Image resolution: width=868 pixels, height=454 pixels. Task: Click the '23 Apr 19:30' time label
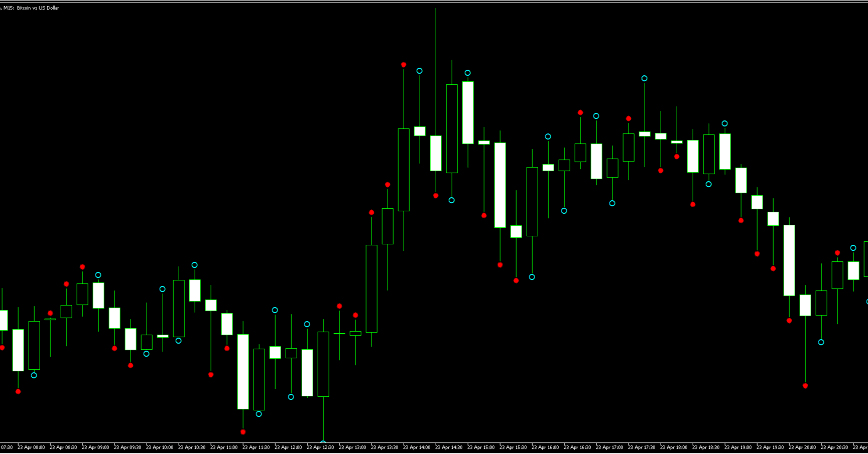(770, 447)
